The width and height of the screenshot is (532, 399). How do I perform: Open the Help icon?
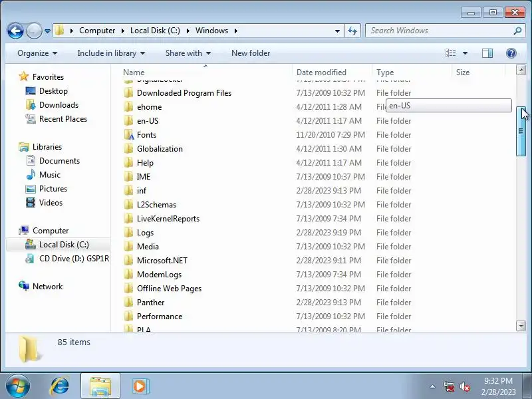click(x=511, y=53)
